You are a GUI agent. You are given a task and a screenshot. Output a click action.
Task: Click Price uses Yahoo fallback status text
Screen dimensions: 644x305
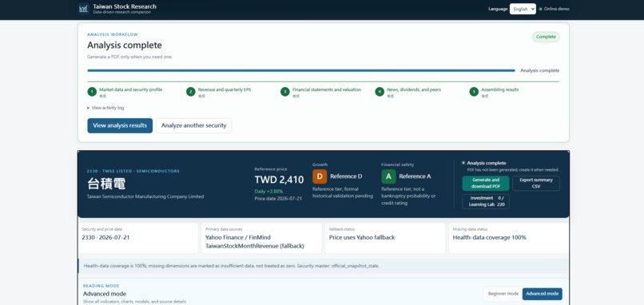pos(362,238)
